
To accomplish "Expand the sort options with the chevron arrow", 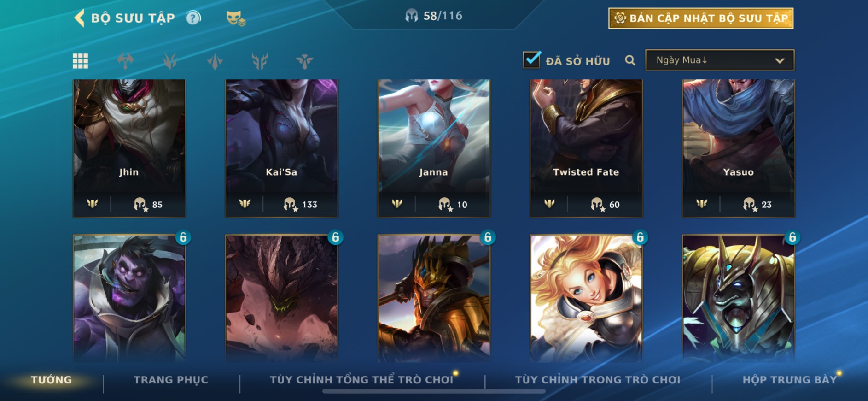I will pyautogui.click(x=780, y=60).
